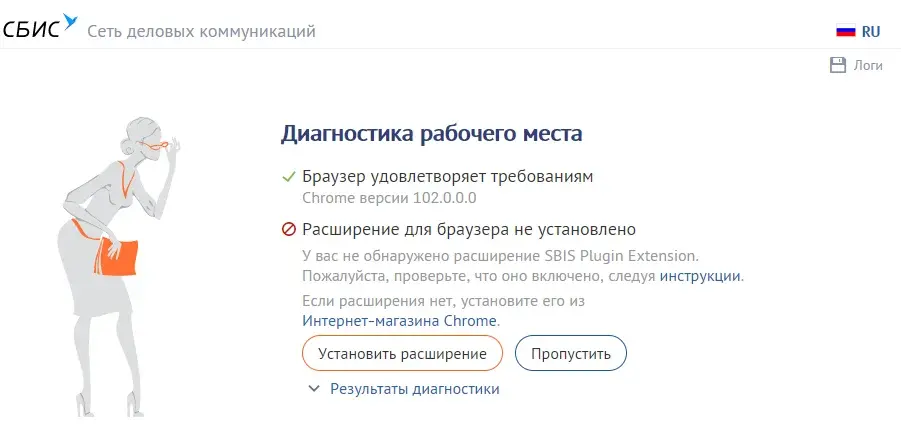The width and height of the screenshot is (901, 448).
Task: Click the Сеть деловых коммуникаций tagline
Action: 201,31
